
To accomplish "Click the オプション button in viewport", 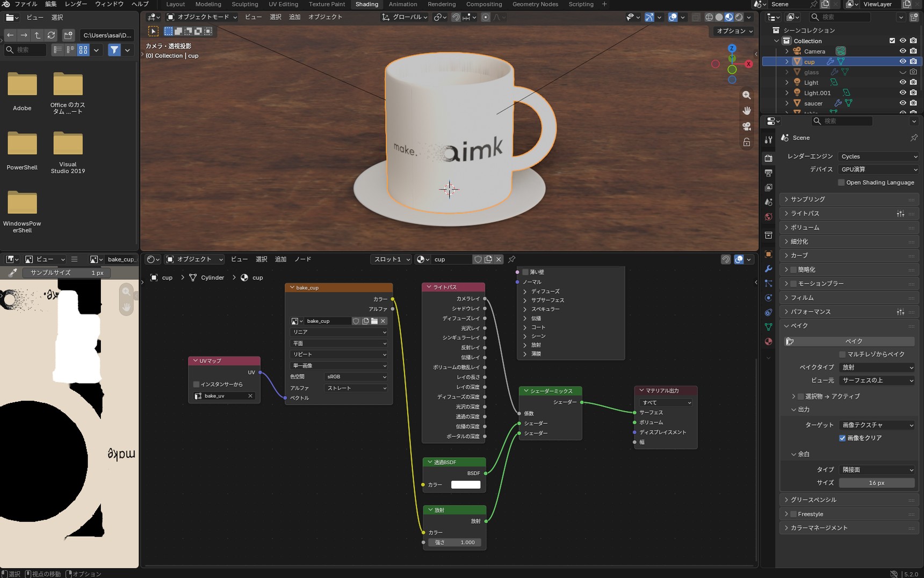I will pyautogui.click(x=734, y=31).
